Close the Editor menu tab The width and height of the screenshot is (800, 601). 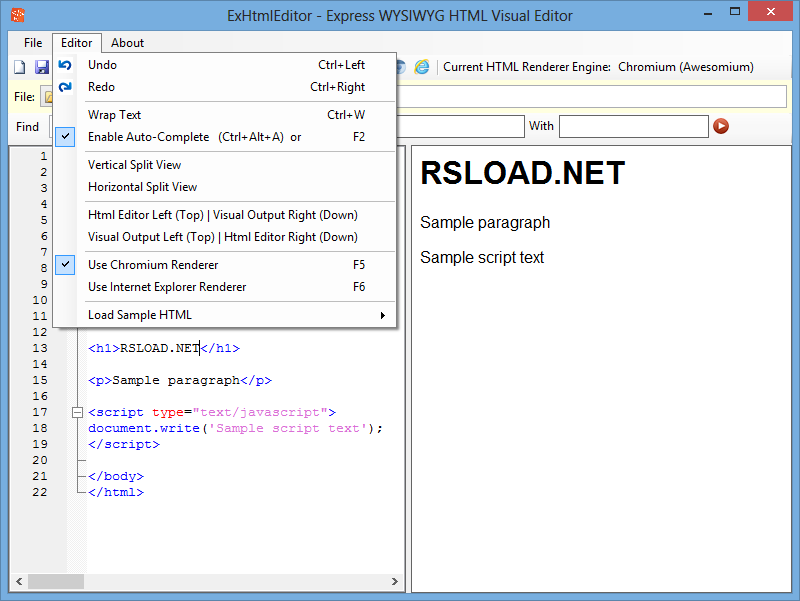pos(77,43)
